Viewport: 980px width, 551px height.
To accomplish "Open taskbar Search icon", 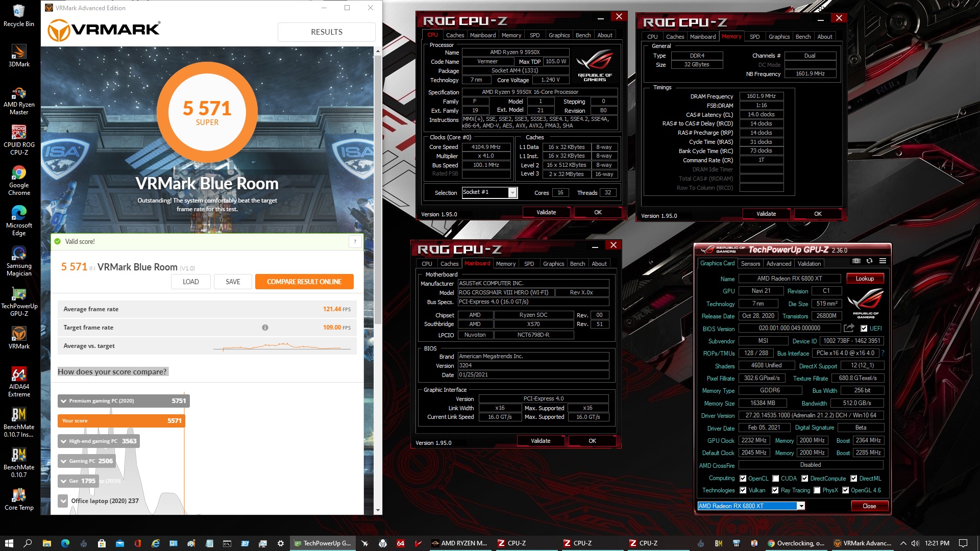I will 28,543.
